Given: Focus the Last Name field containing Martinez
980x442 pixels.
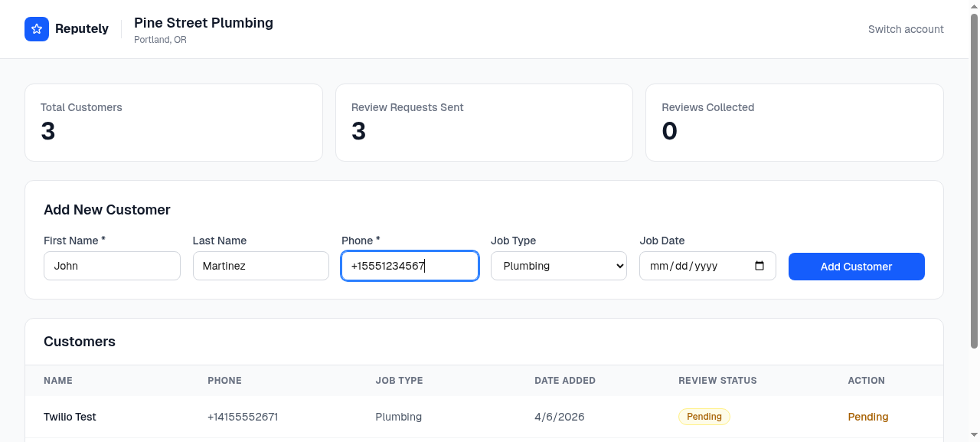Looking at the screenshot, I should click(261, 266).
